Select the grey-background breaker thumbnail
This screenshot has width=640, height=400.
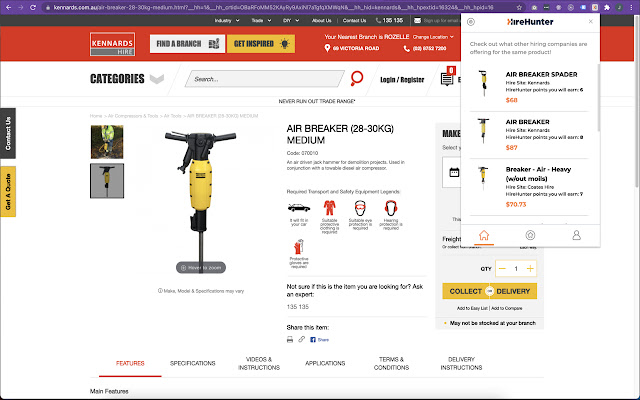107,181
